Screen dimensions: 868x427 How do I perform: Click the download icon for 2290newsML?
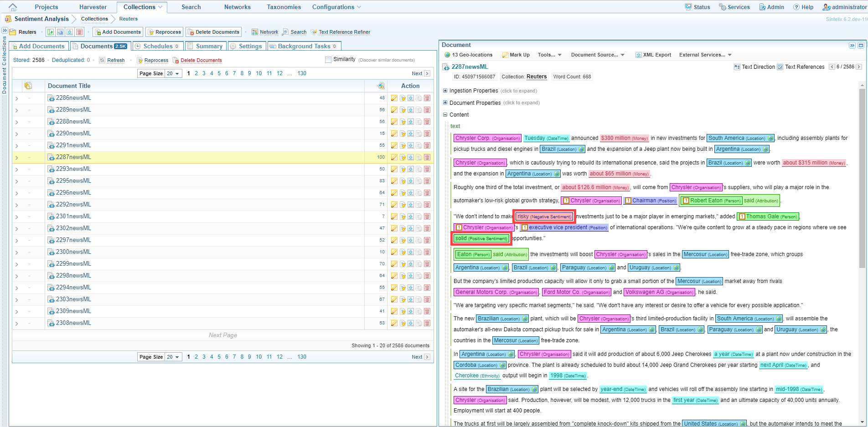[x=411, y=134]
